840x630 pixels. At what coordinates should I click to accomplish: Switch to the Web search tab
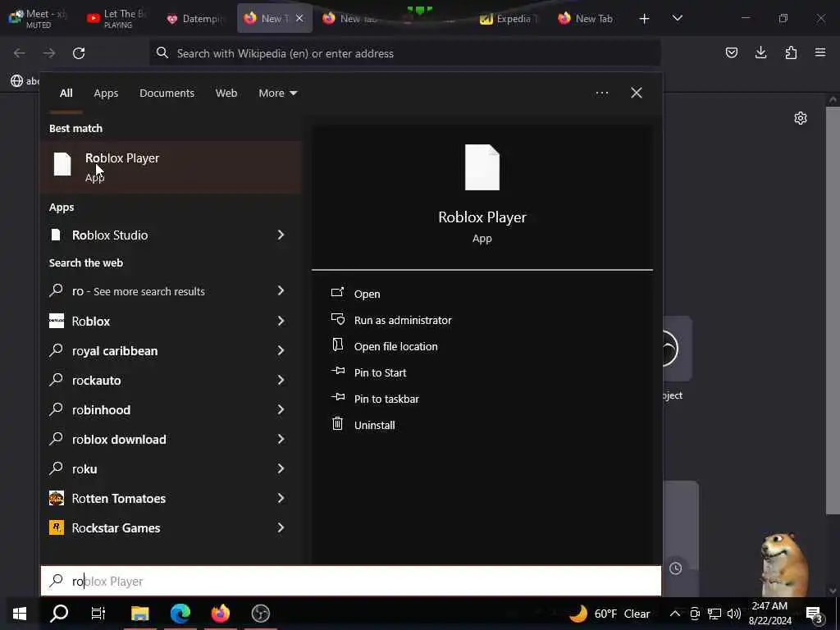tap(226, 94)
